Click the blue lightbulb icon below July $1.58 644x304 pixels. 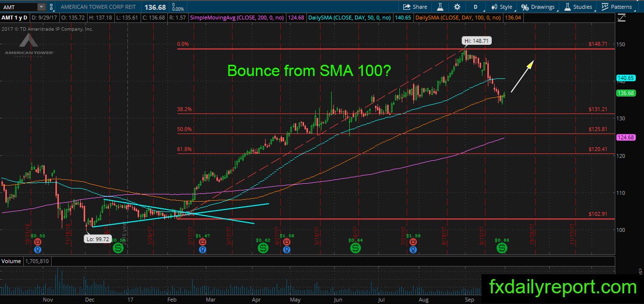tap(413, 249)
